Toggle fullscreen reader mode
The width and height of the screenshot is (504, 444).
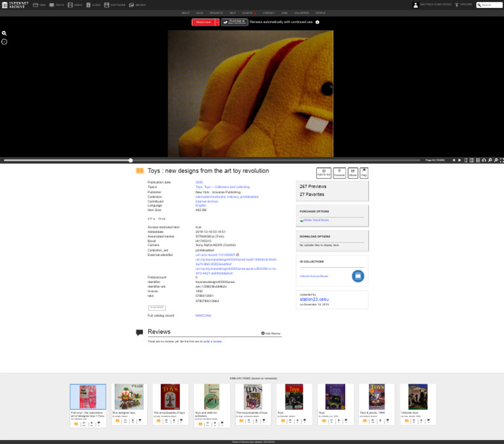pyautogui.click(x=502, y=160)
